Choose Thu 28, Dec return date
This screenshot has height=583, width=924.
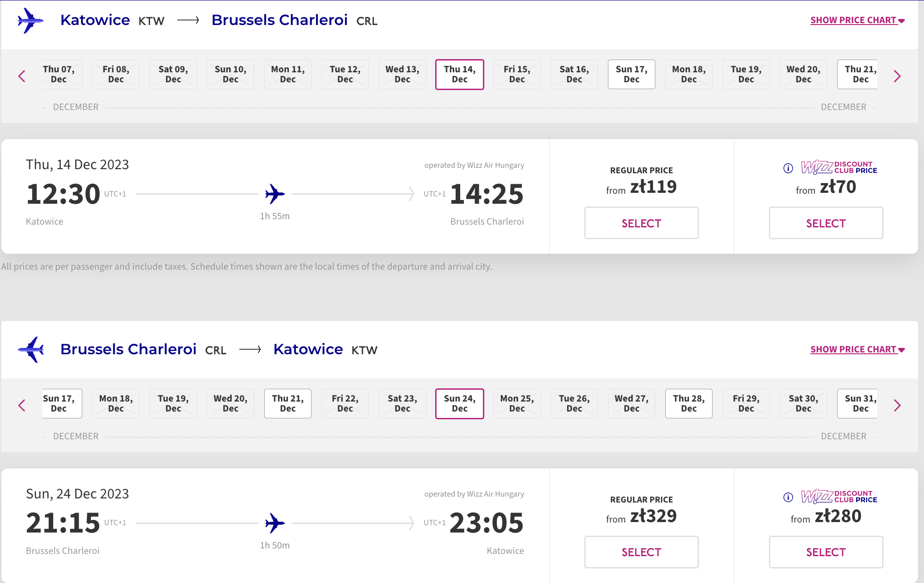tap(688, 403)
